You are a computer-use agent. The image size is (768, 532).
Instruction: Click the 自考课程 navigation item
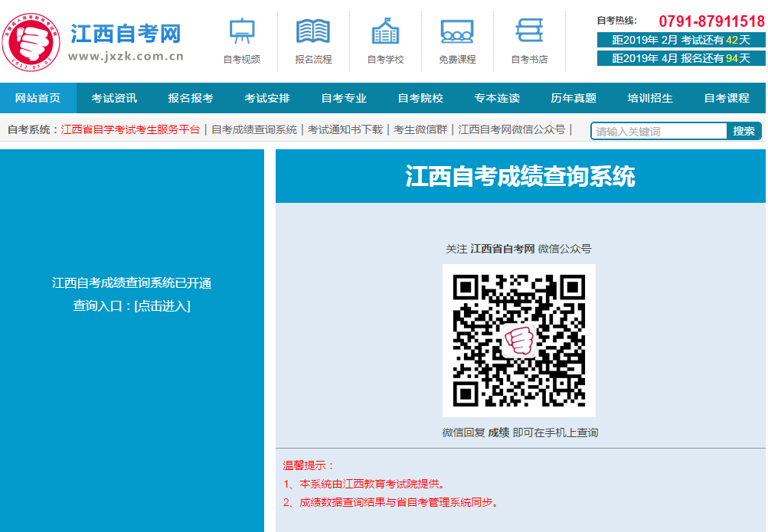pyautogui.click(x=727, y=98)
